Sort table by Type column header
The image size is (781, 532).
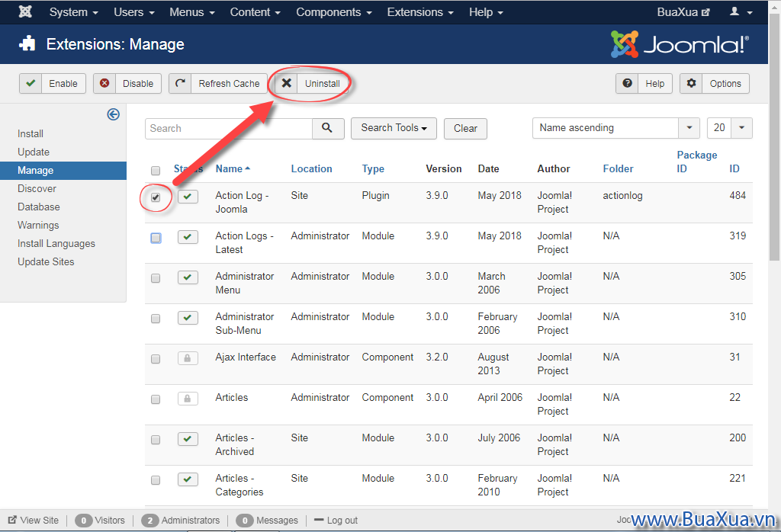click(373, 168)
